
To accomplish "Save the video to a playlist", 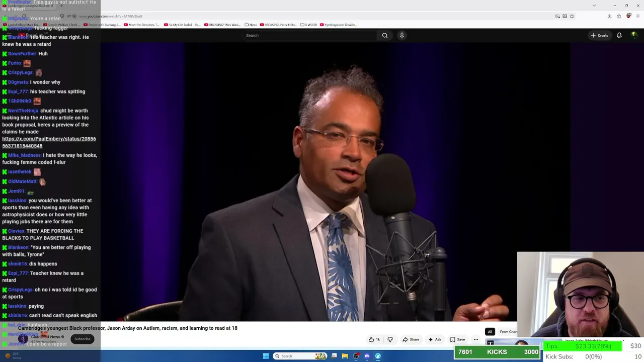I will click(457, 339).
